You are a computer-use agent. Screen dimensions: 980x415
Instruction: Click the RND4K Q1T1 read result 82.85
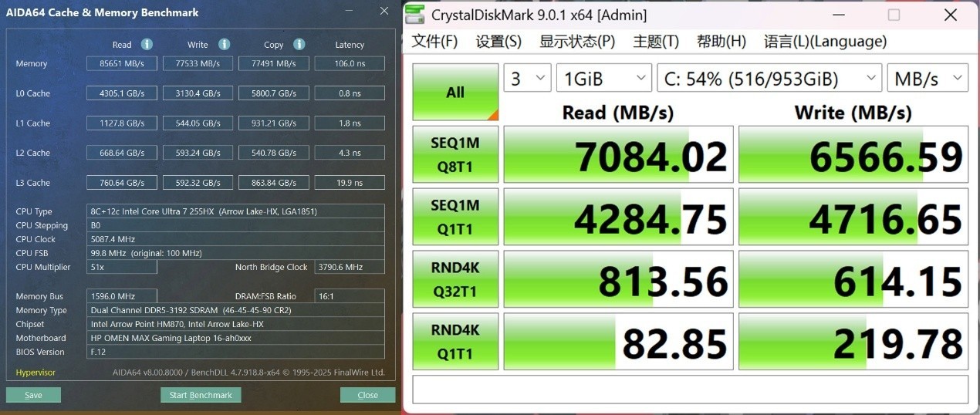[x=618, y=342]
